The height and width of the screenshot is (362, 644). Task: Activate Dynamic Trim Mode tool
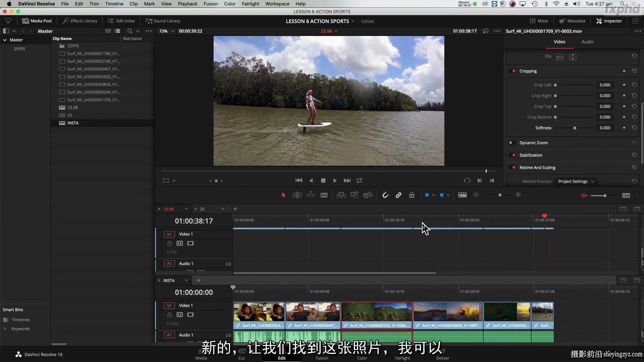point(311,195)
